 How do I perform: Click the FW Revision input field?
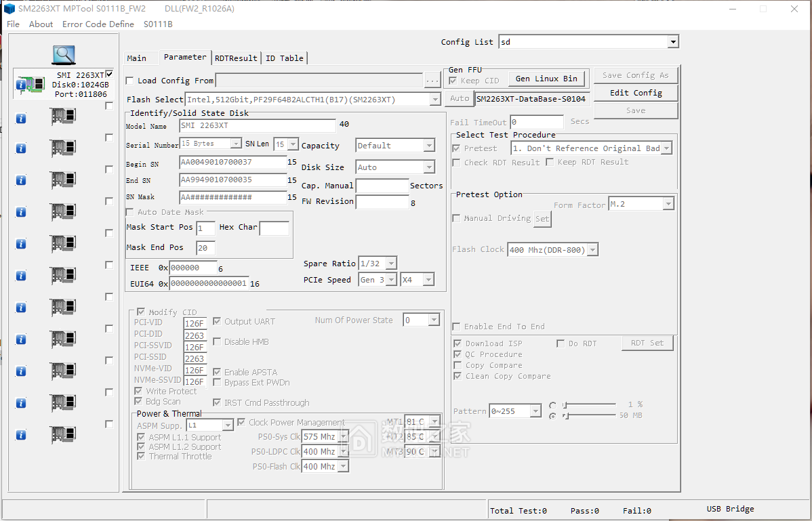tap(382, 202)
